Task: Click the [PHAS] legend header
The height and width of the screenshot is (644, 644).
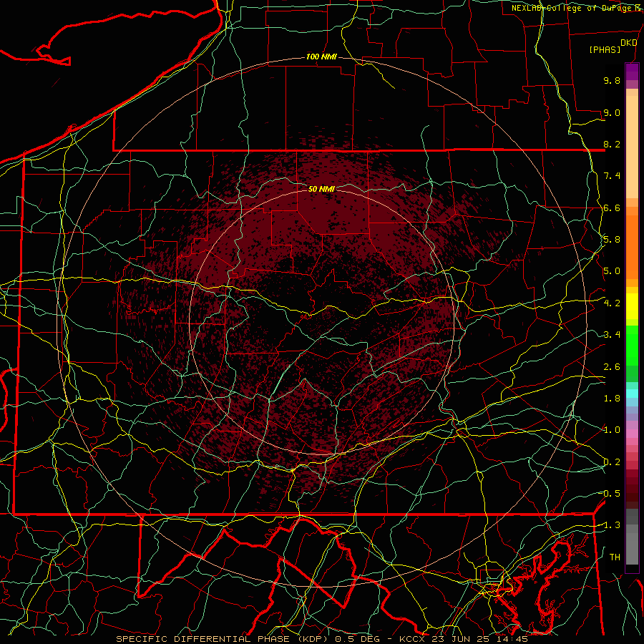Action: 605,49
